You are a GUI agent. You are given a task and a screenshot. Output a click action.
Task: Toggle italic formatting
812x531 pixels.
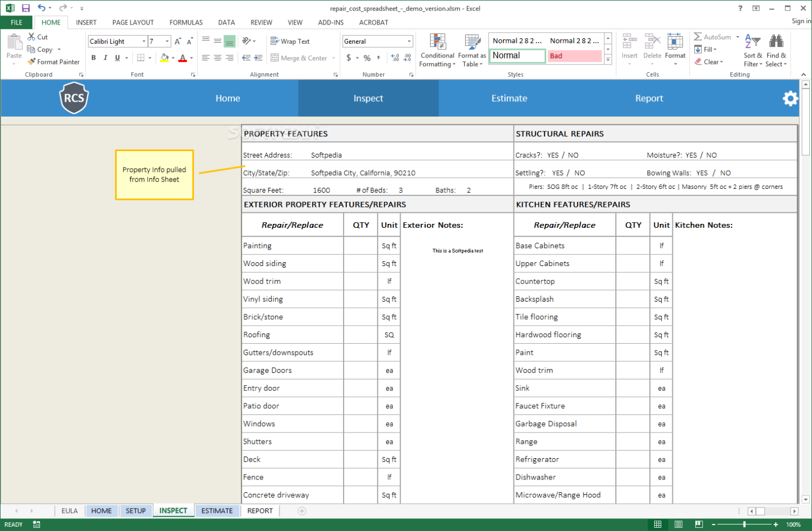pos(105,57)
